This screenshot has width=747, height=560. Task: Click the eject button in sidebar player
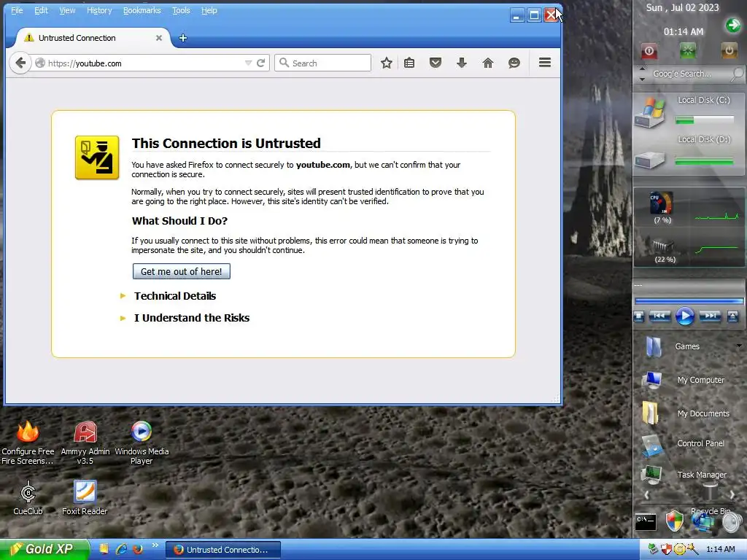click(732, 316)
